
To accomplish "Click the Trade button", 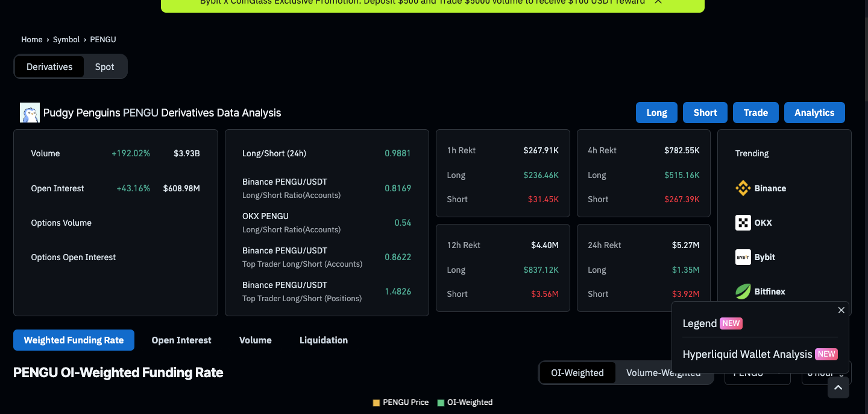I will pos(756,113).
